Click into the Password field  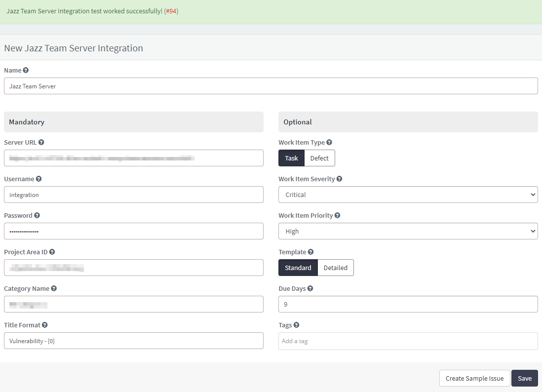tap(133, 231)
